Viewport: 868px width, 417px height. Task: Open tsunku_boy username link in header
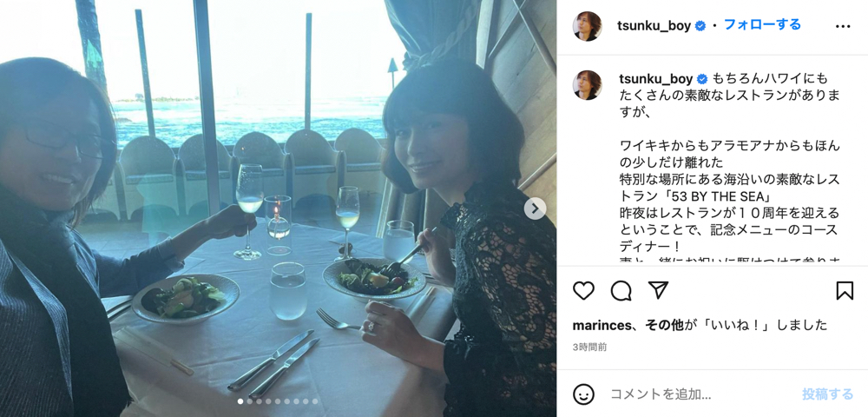[x=654, y=26]
